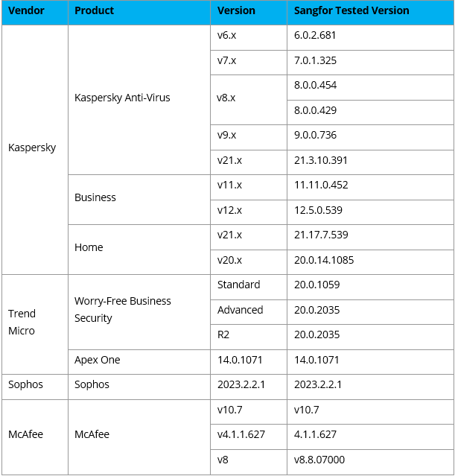Click the Home product cell
The image size is (455, 476).
coord(89,247)
